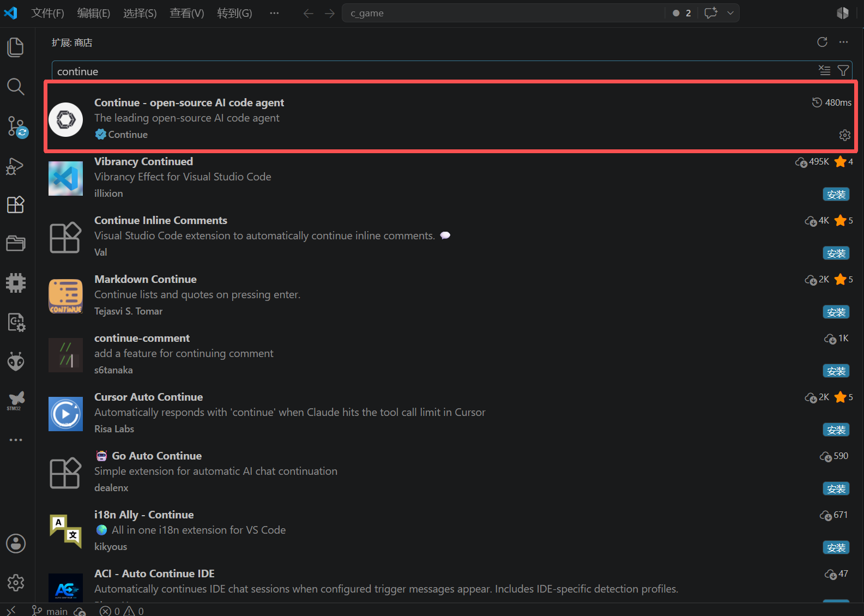The width and height of the screenshot is (864, 616).
Task: Click the icon at the title bar's right end
Action: coord(843,13)
